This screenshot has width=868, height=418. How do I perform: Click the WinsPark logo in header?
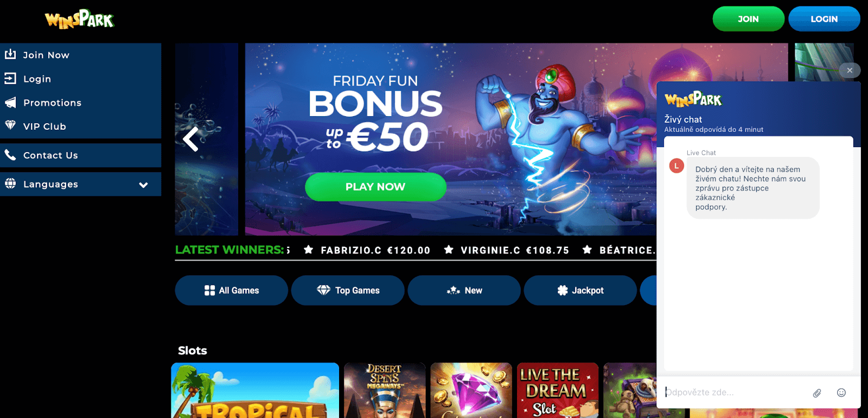79,19
